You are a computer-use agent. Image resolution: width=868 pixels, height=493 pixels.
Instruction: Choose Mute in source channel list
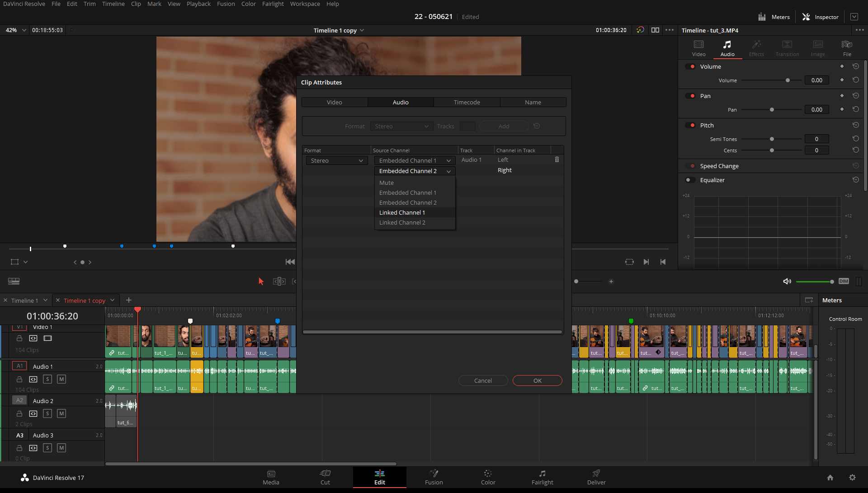coord(415,183)
